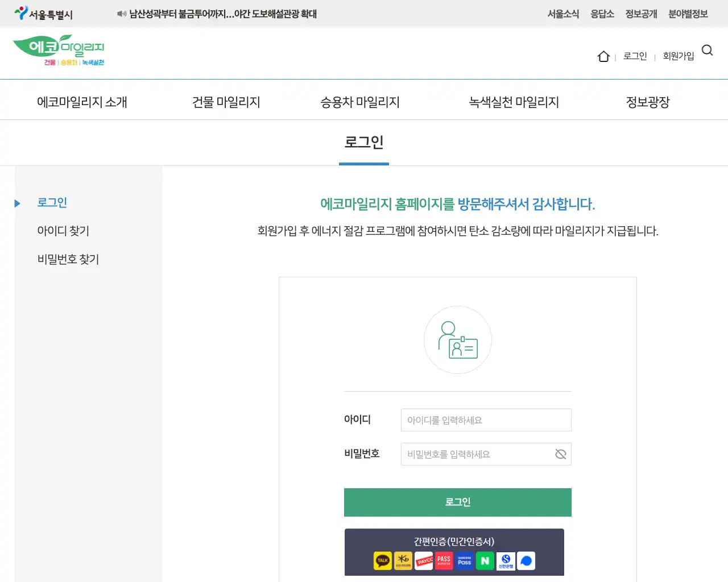728x582 pixels.
Task: Click the 아이디 input field
Action: [486, 420]
